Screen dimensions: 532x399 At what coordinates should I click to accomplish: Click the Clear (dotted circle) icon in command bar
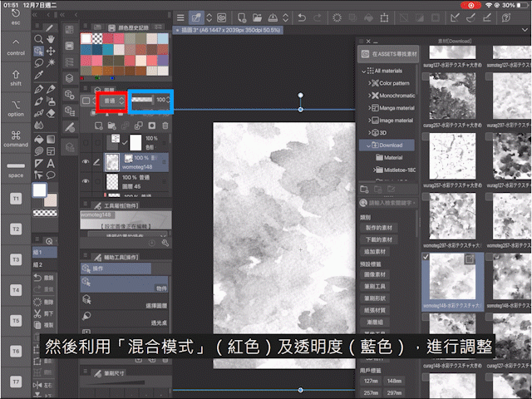pyautogui.click(x=337, y=17)
